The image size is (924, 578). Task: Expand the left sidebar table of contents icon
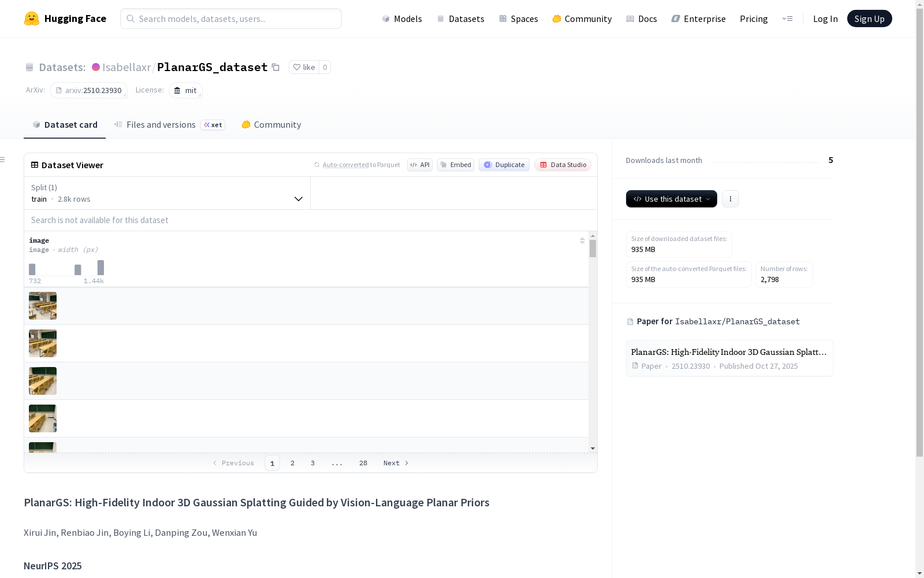tap(3, 160)
